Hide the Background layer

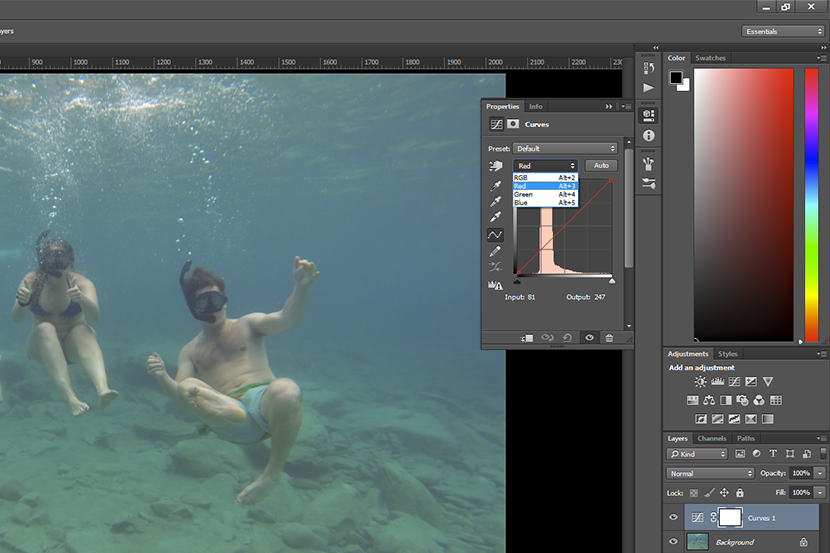(x=673, y=542)
